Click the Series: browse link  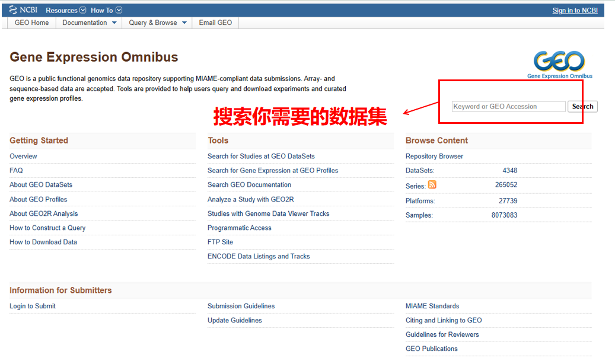(x=415, y=186)
